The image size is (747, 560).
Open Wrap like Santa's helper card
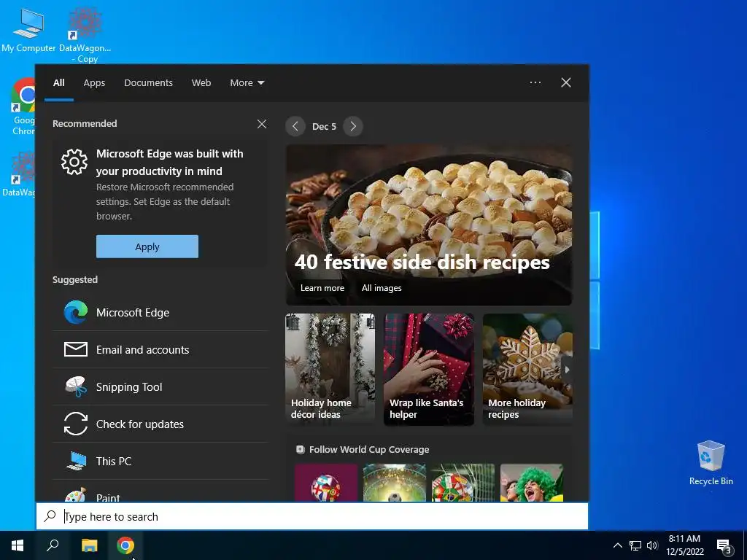[429, 369]
